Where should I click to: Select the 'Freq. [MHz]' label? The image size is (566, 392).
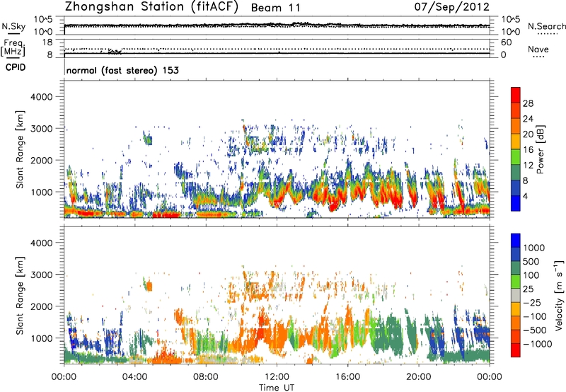(x=13, y=48)
